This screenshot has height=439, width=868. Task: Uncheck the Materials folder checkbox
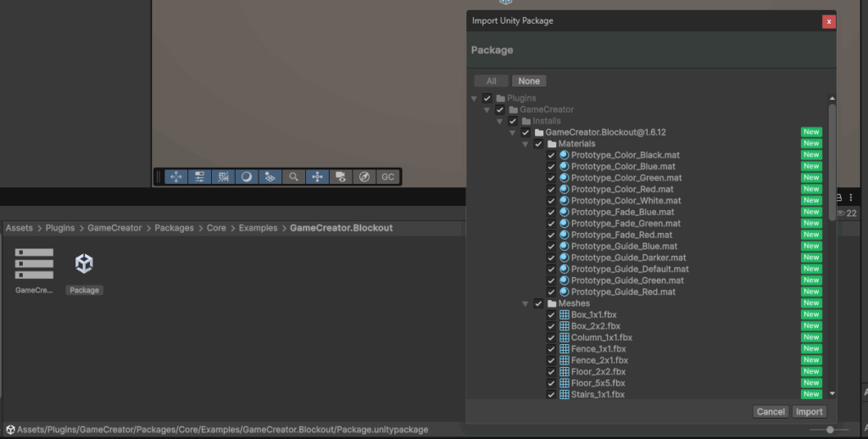538,144
